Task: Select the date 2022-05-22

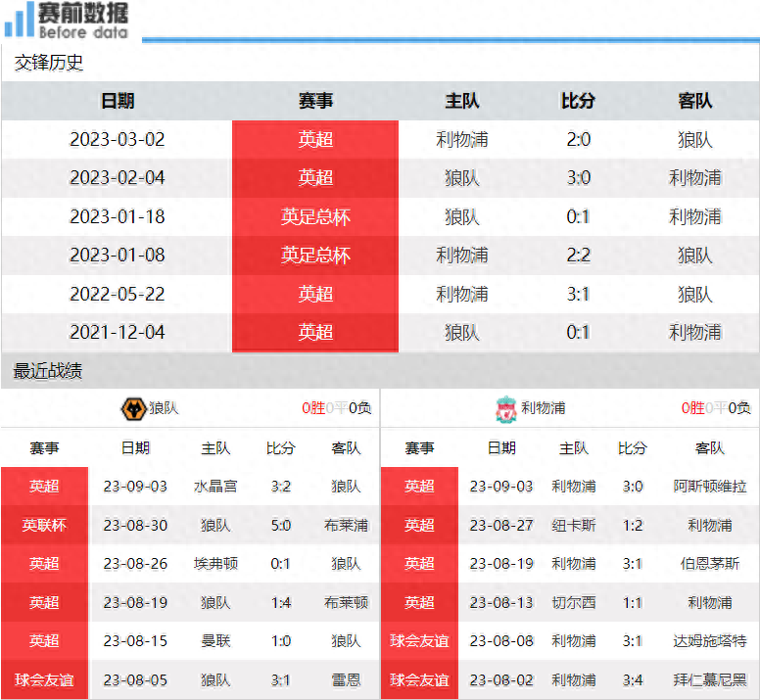Action: pyautogui.click(x=118, y=294)
